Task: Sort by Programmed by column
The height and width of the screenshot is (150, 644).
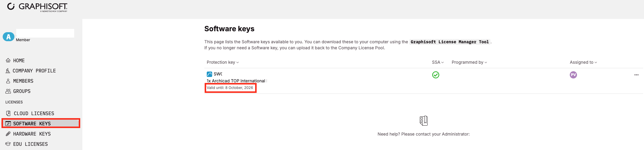Action: (469, 62)
